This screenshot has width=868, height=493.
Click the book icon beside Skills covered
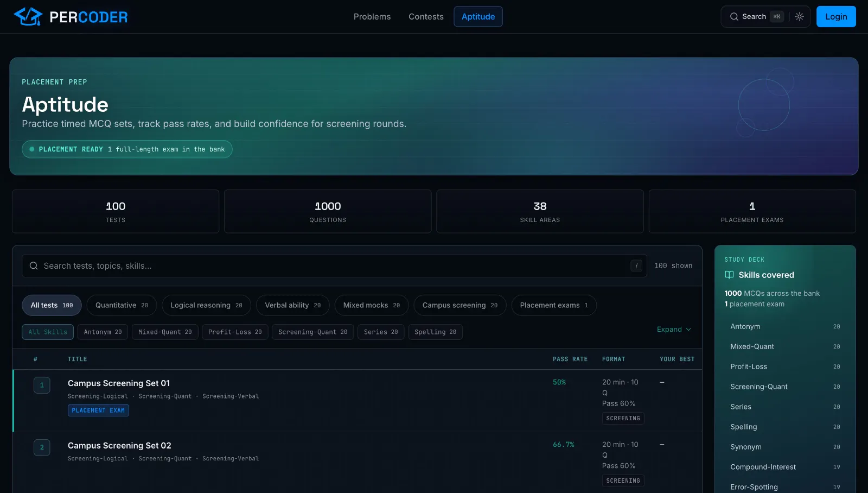pyautogui.click(x=729, y=275)
